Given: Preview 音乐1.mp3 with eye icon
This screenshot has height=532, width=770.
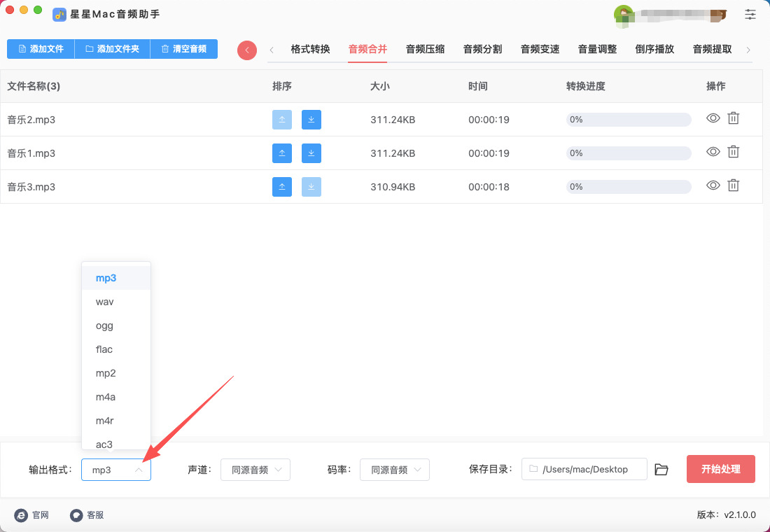Looking at the screenshot, I should tap(713, 152).
